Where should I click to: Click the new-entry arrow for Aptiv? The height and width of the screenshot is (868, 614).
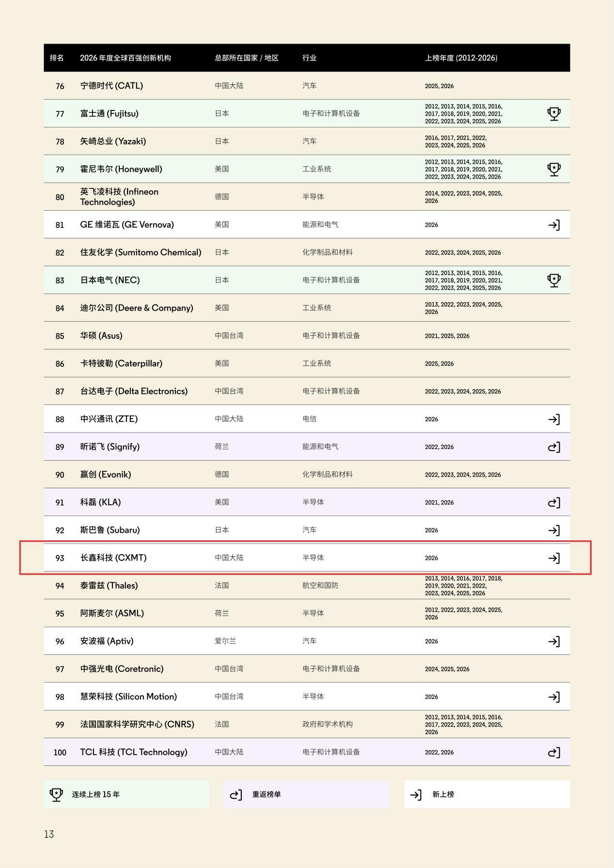pos(554,641)
